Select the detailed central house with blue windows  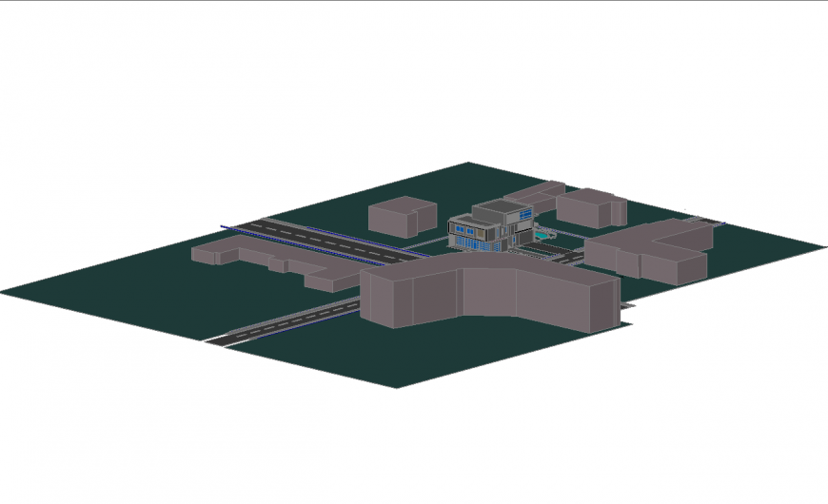492,226
